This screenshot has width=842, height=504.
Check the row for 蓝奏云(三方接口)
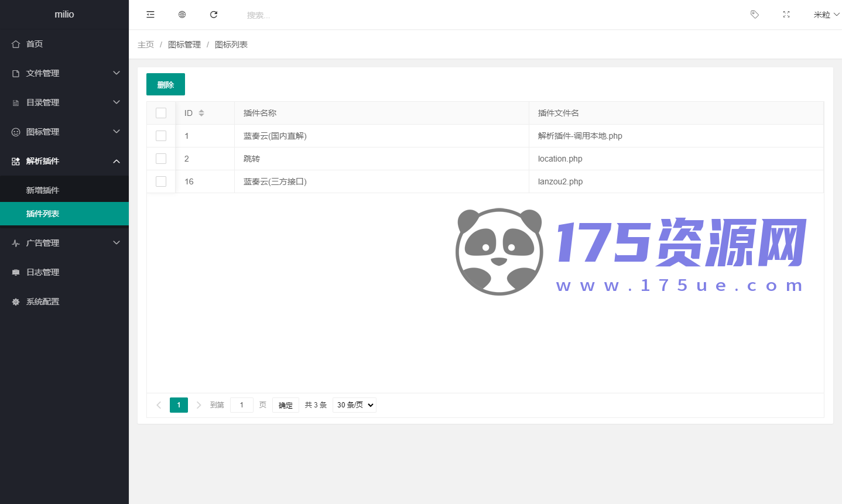(161, 181)
